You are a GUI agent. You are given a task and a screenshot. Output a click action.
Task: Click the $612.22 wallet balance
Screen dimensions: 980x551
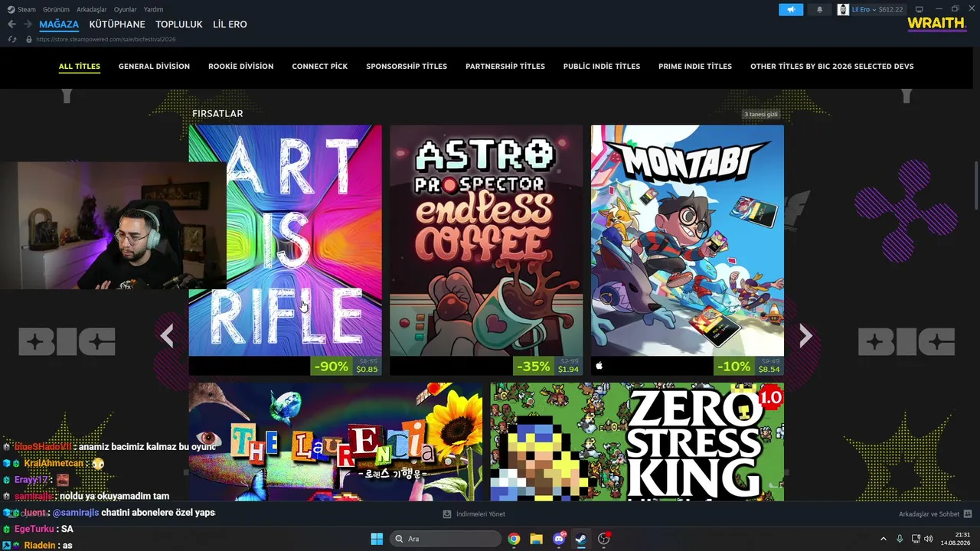point(891,9)
